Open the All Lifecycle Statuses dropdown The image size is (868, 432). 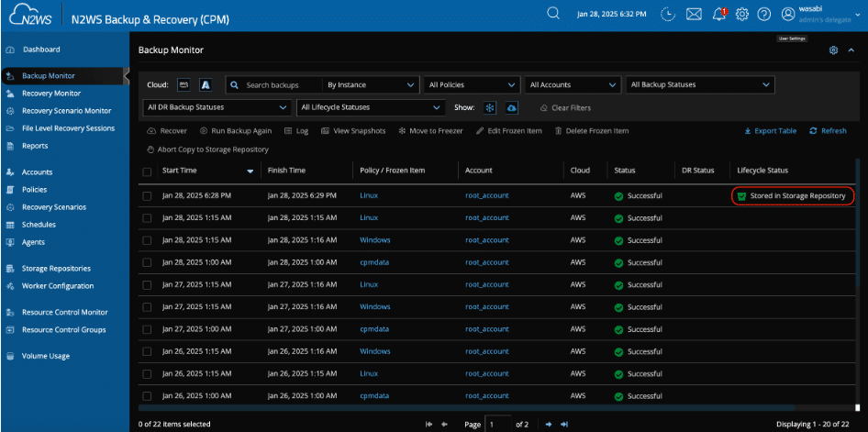point(371,107)
